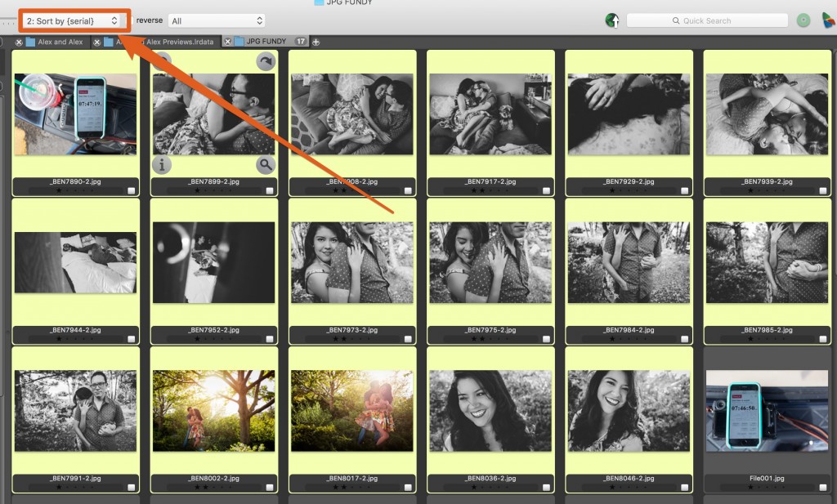
Task: Select the _BEN7952-2.jpg dark doorway thumbnail
Action: [x=213, y=262]
